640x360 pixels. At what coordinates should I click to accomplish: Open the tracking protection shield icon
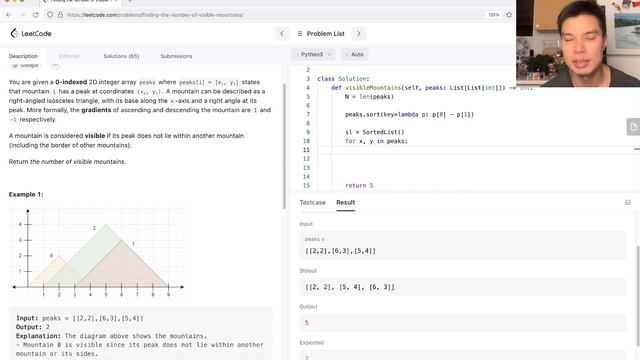(50, 15)
